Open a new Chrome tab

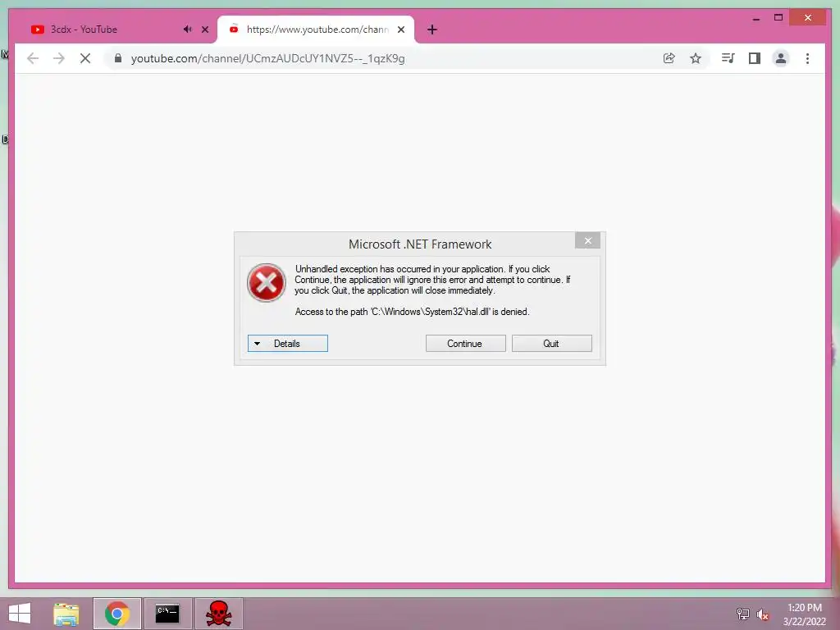click(432, 30)
